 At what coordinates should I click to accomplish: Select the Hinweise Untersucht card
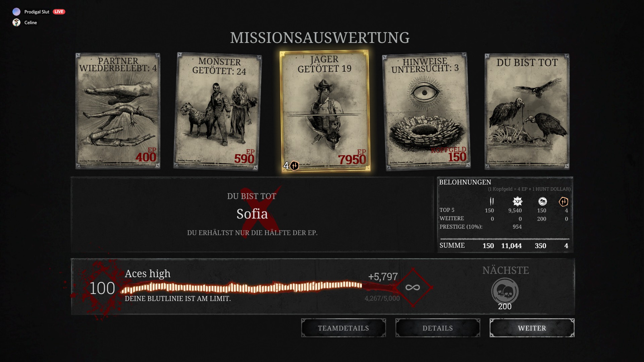(426, 111)
